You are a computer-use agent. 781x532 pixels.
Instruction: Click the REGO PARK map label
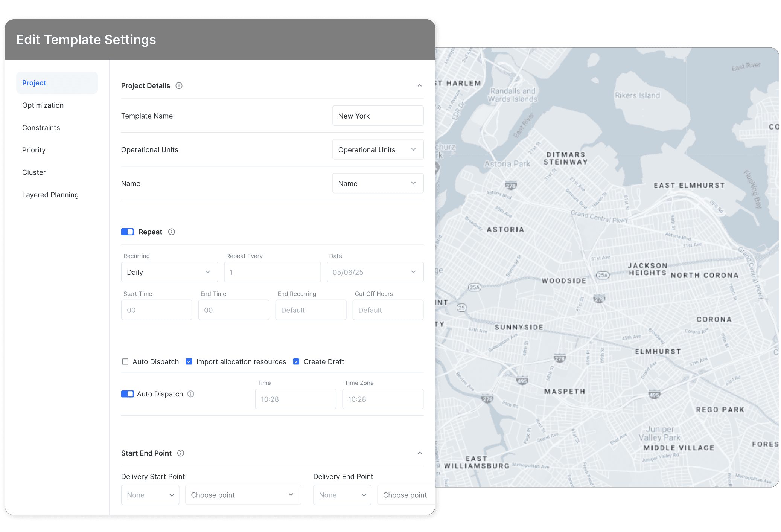[x=720, y=410]
